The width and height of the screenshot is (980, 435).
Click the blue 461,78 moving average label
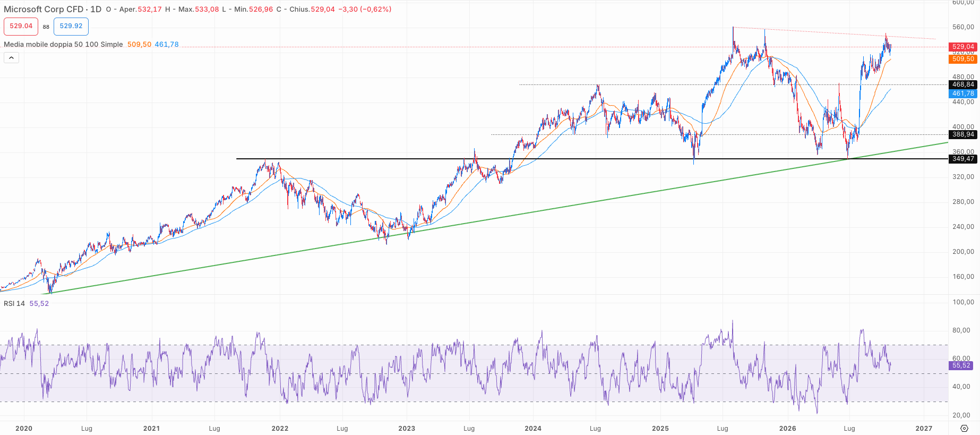tap(963, 93)
